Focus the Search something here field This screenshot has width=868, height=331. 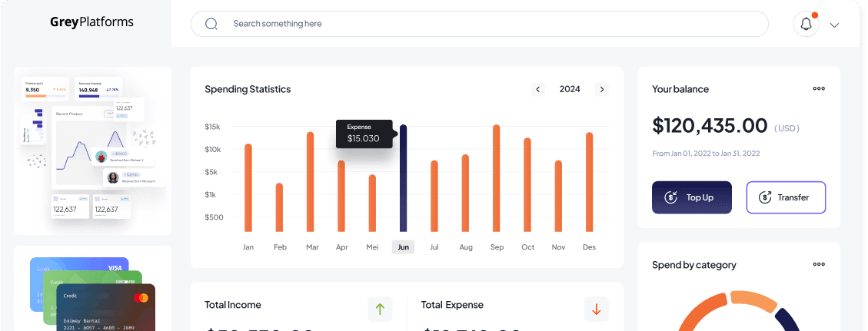[480, 24]
